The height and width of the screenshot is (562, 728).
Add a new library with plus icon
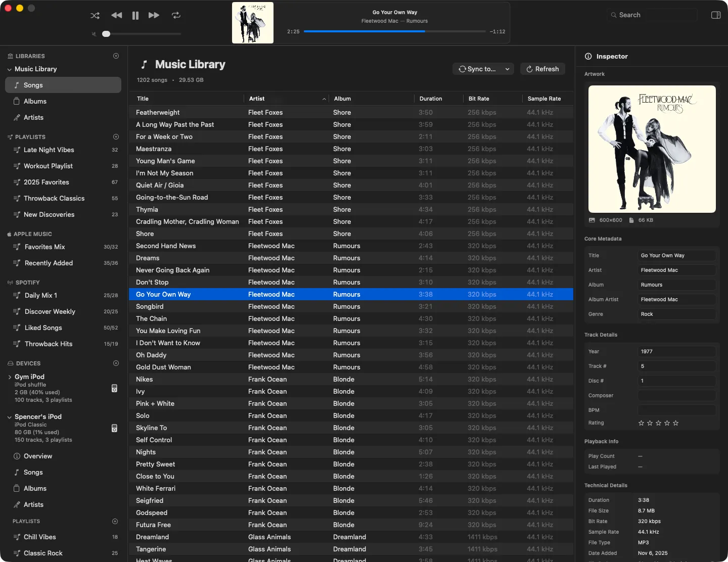coord(116,56)
